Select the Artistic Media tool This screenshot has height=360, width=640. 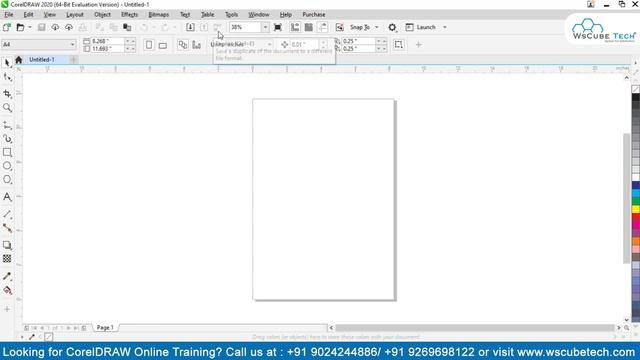[7, 139]
